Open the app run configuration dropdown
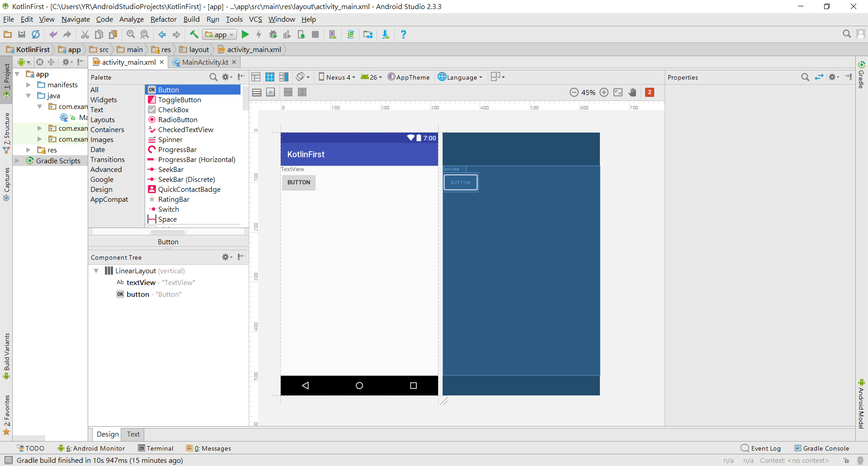The width and height of the screenshot is (868, 466). click(x=220, y=34)
